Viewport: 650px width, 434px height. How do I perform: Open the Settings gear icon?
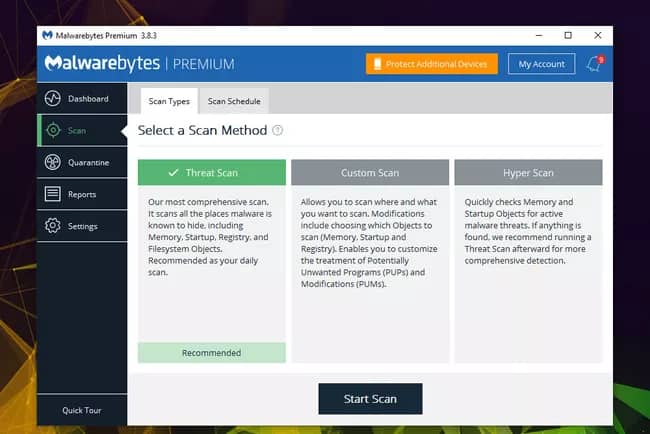point(53,226)
